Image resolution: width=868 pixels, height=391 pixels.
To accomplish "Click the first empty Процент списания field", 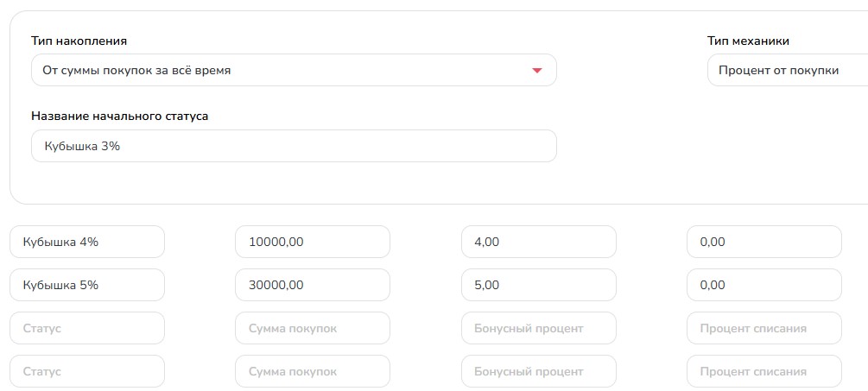I will (x=764, y=328).
